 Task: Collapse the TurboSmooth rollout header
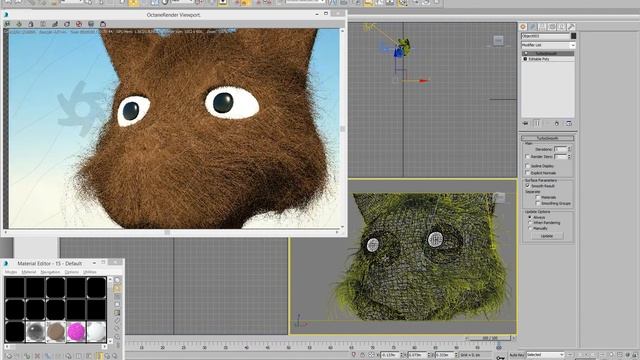[548, 138]
